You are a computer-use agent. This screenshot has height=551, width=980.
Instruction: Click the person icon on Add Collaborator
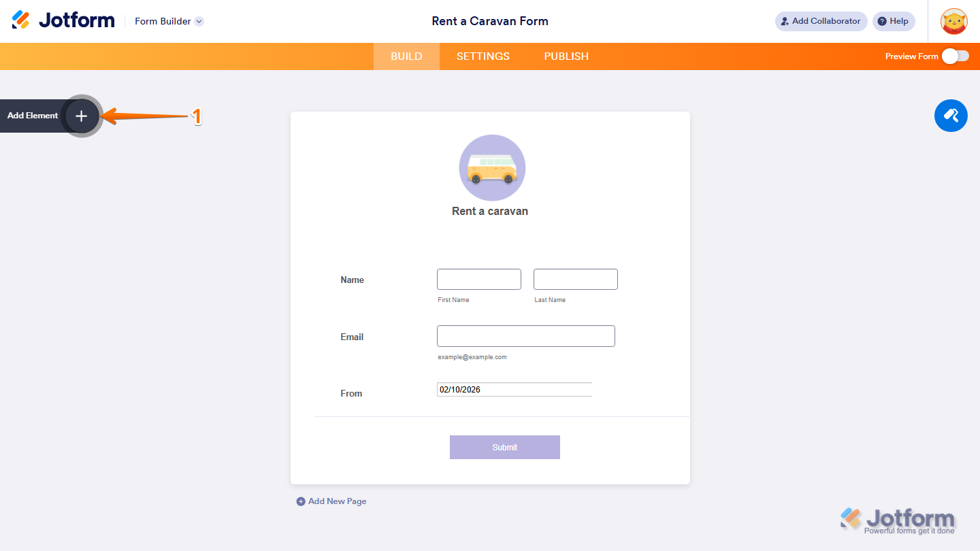(x=784, y=21)
